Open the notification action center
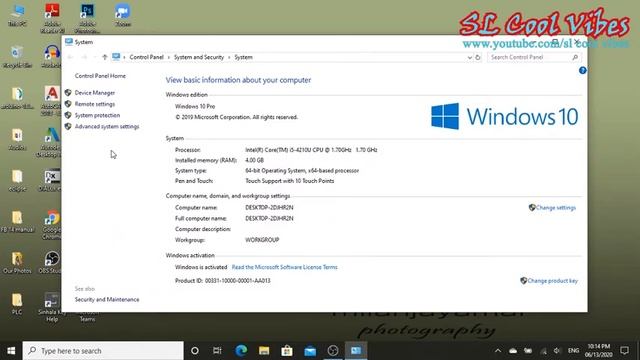The width and height of the screenshot is (640, 360). pos(624,351)
